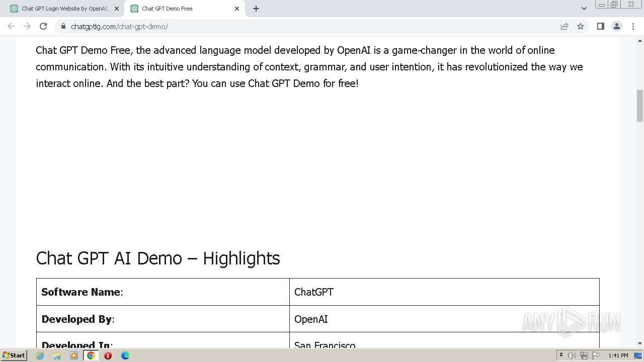Launch Opera from the taskbar
The image size is (644, 362).
coord(108,355)
